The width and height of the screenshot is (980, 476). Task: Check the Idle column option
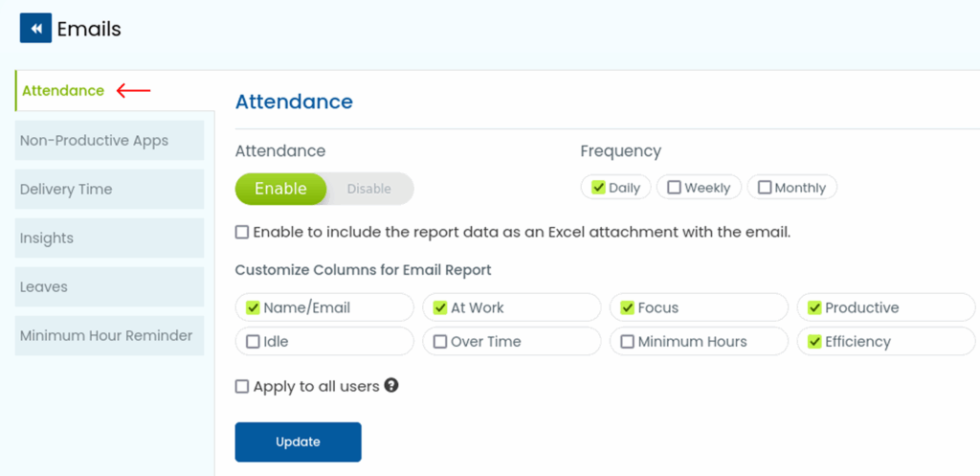(x=253, y=342)
